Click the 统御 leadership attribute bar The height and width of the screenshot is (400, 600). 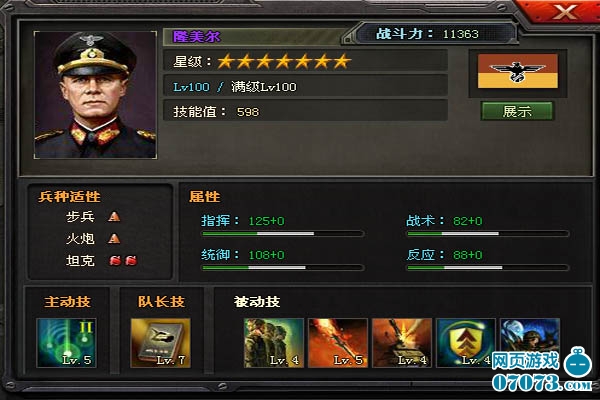point(282,268)
